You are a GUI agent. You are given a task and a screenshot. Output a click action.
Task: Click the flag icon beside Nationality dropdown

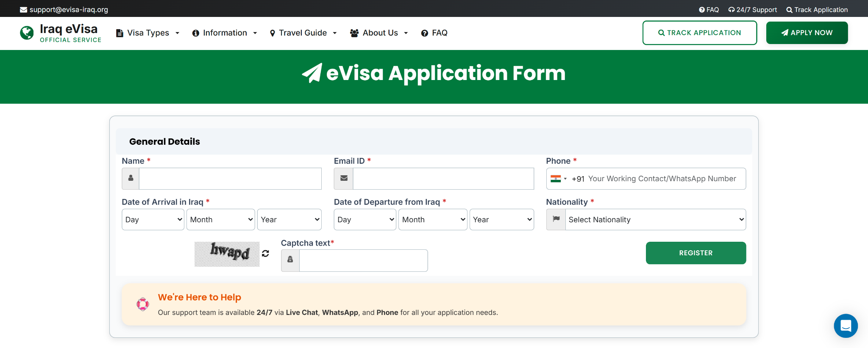click(556, 219)
